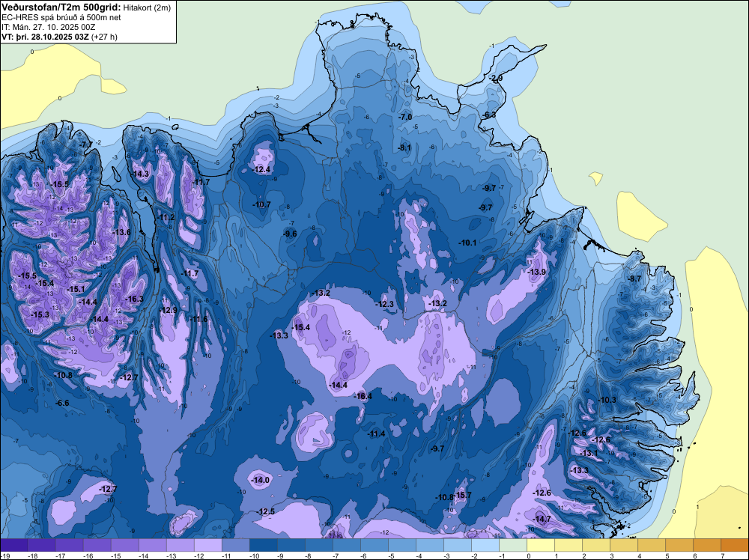Select the -8.1 temperature value
This screenshot has width=749, height=560.
(404, 147)
